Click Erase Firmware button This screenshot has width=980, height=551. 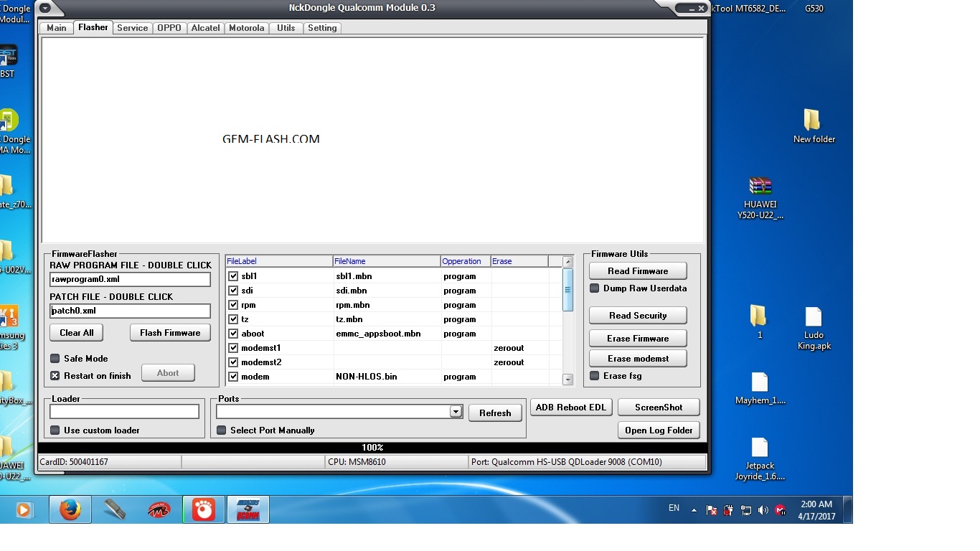(x=638, y=339)
